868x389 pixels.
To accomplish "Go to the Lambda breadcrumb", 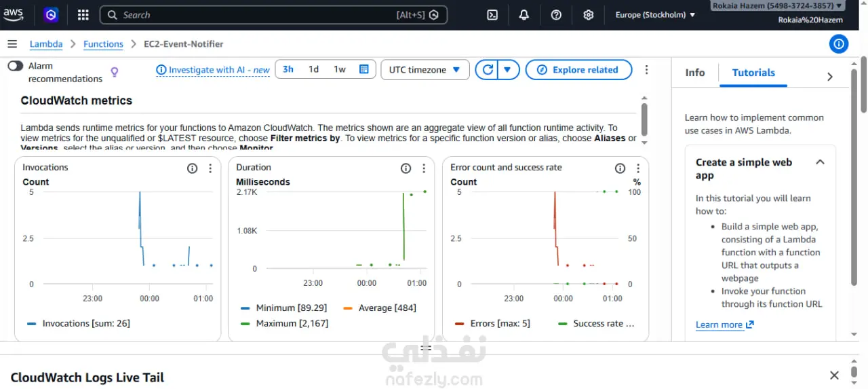I will (x=46, y=44).
